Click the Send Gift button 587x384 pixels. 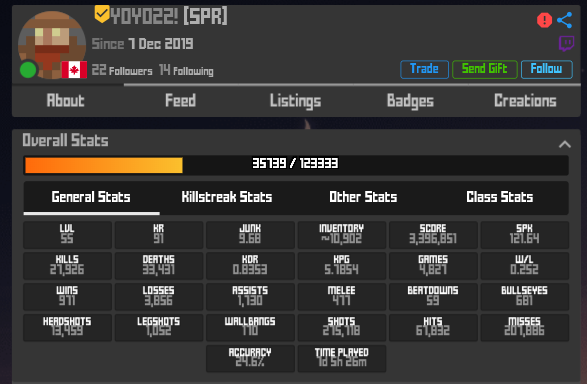click(484, 69)
